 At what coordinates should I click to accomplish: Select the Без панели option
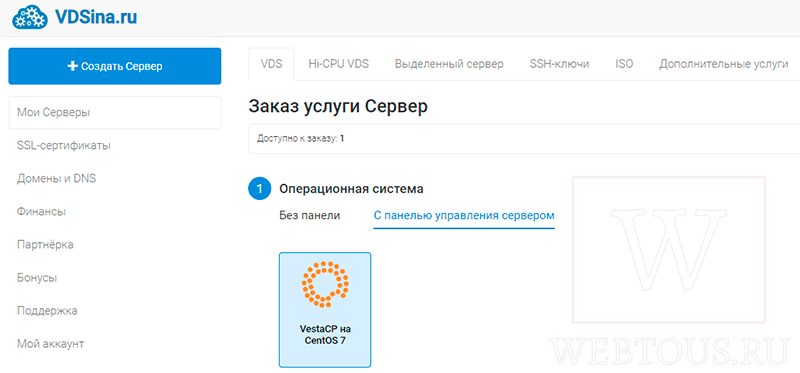pos(310,215)
